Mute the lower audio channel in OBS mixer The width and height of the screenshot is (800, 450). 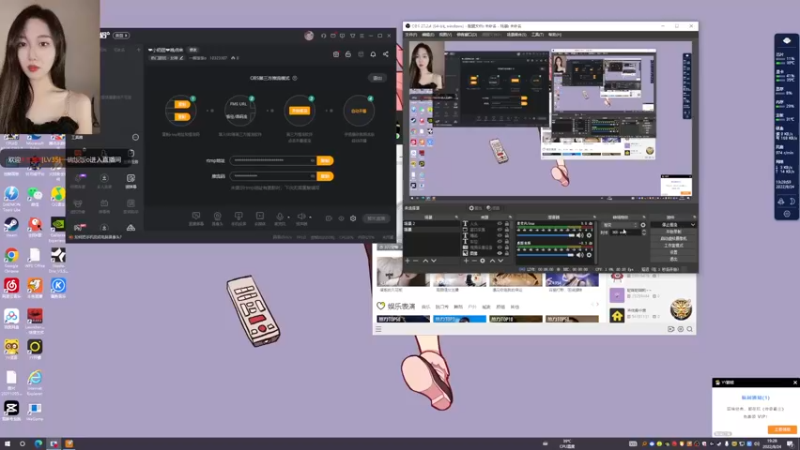pyautogui.click(x=580, y=255)
